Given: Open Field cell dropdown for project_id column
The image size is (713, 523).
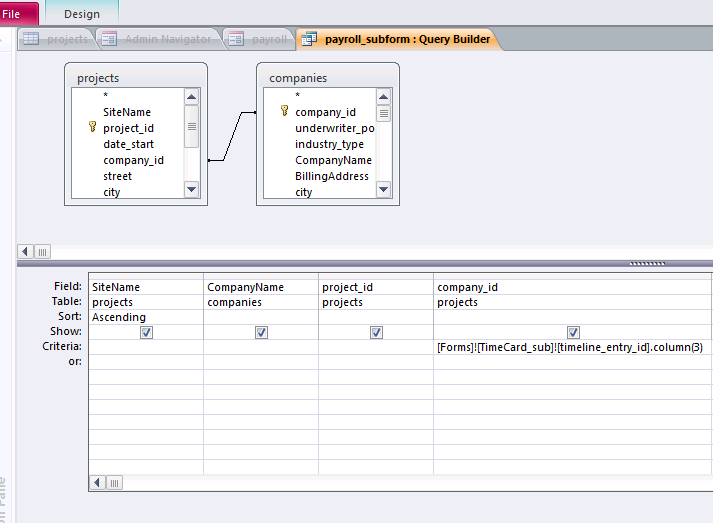Looking at the screenshot, I should [x=375, y=287].
